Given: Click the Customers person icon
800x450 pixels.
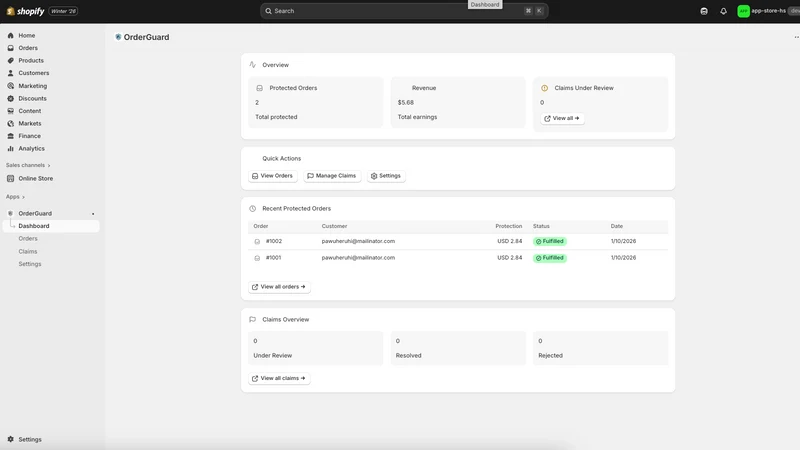Looking at the screenshot, I should (x=11, y=73).
